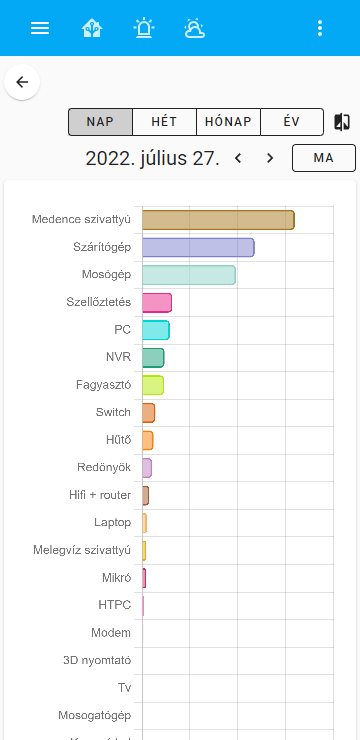The width and height of the screenshot is (360, 740).
Task: Open the smart home dashboard icon
Action: (92, 28)
